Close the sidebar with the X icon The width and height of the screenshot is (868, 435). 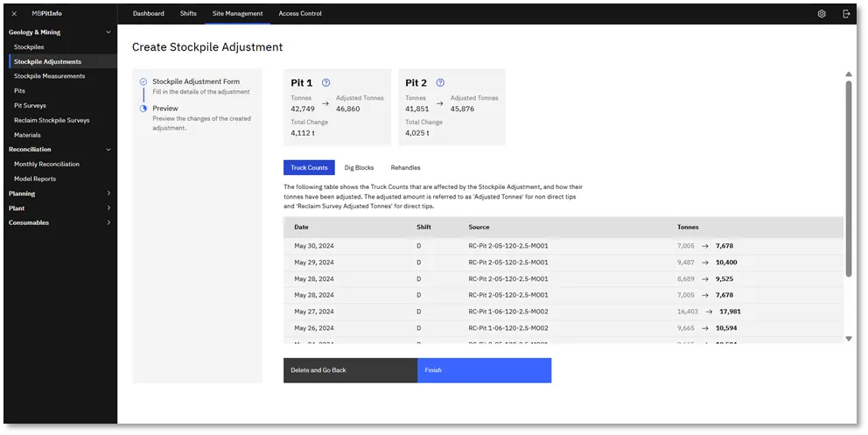14,14
